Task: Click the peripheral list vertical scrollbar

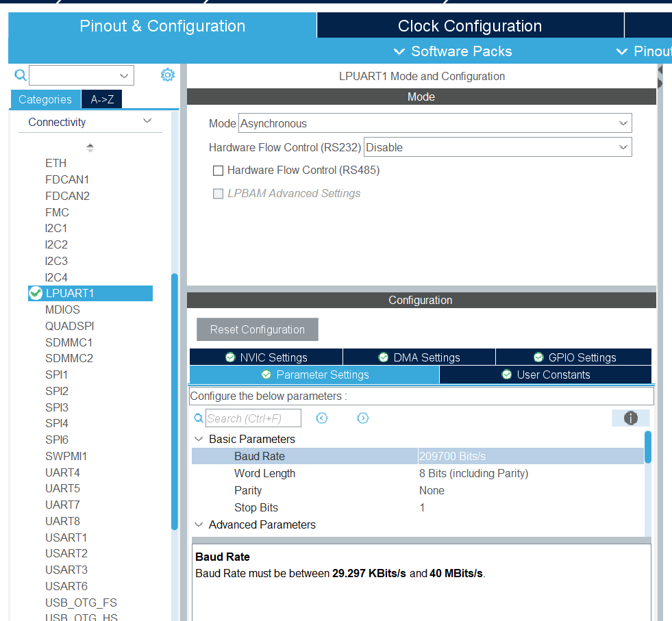Action: (175, 402)
